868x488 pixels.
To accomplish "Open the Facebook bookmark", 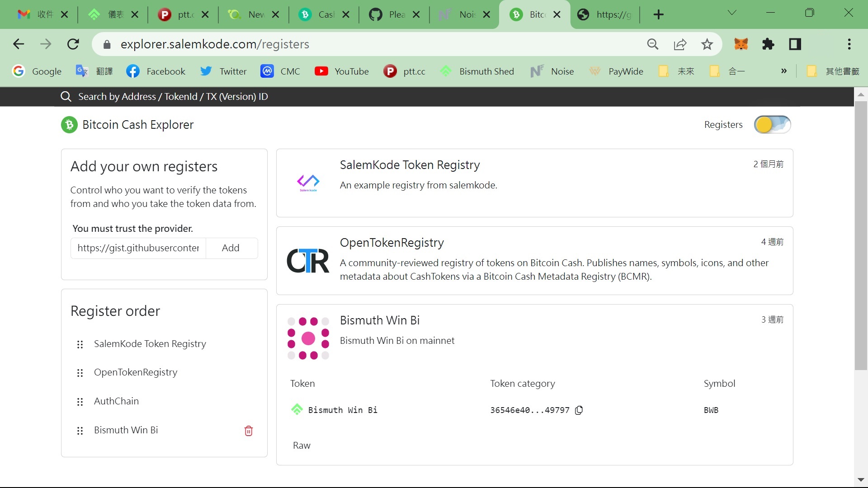I will 156,71.
